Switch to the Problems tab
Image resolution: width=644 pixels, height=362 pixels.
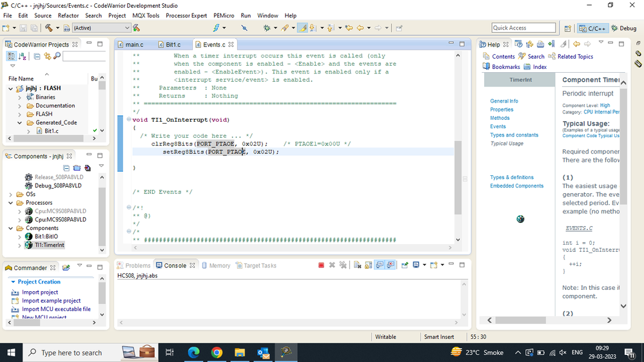[x=134, y=265]
